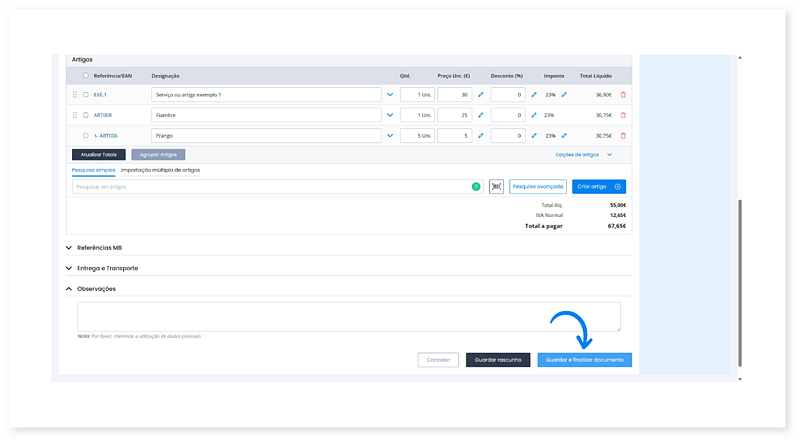The height and width of the screenshot is (442, 800).
Task: Click the green help icon in search field
Action: (x=476, y=187)
